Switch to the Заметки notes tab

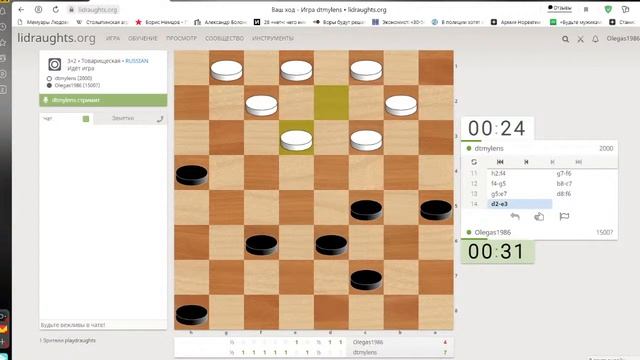tap(123, 118)
